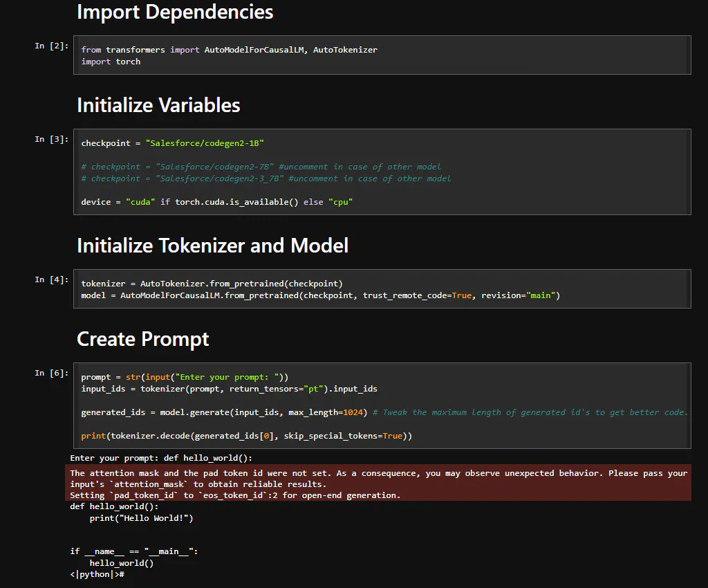Click the commented codegen2-7B checkpoint line

click(261, 167)
